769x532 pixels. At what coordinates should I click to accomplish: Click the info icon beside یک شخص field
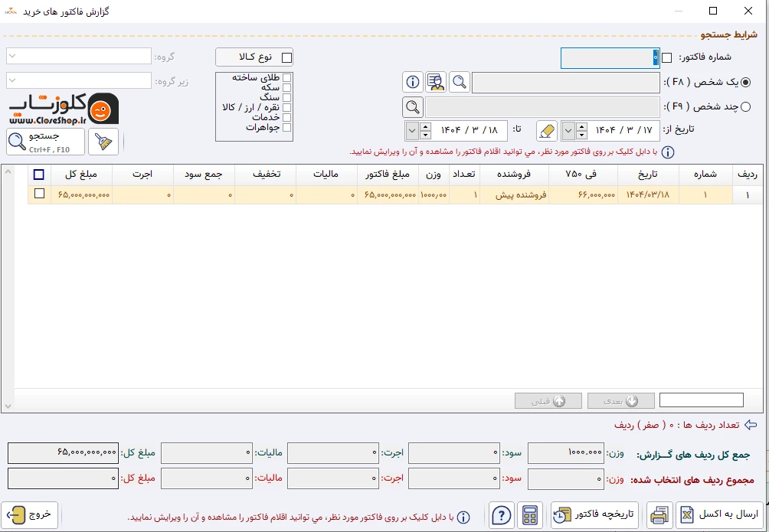(412, 82)
